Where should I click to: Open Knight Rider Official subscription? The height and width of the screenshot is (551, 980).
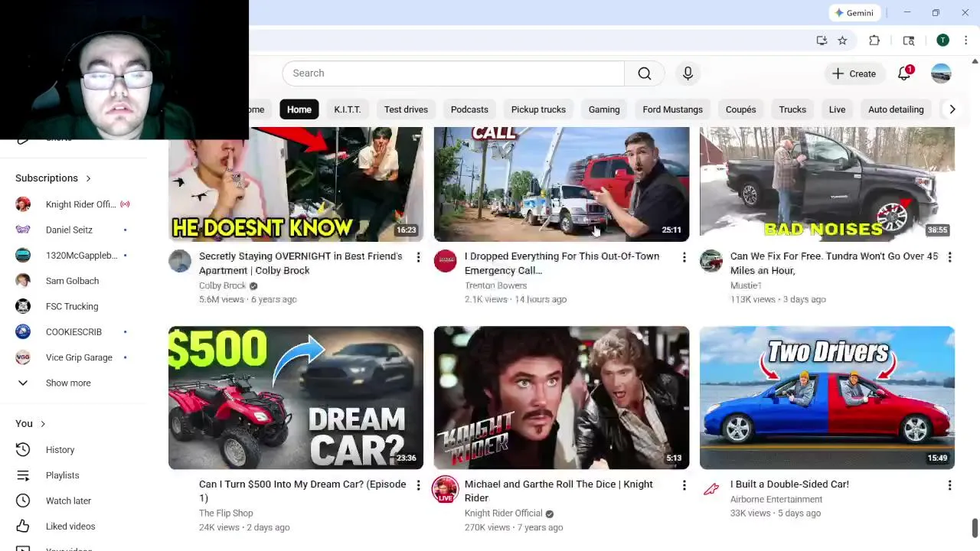(73, 204)
